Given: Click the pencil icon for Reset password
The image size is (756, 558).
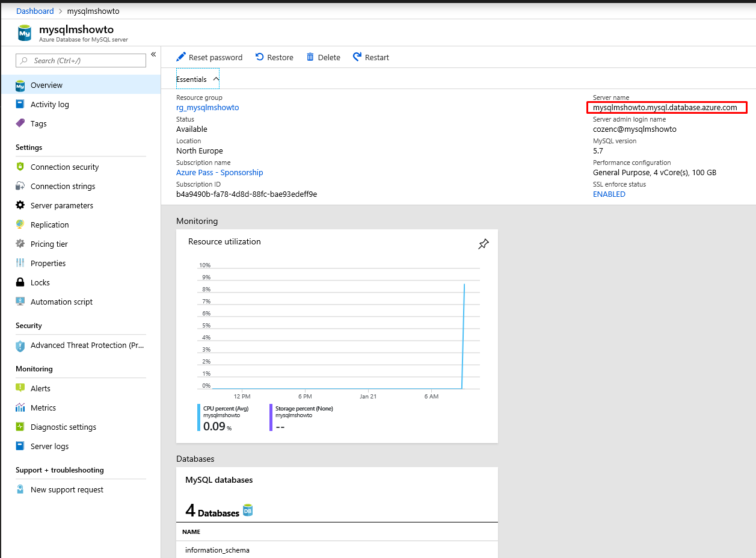Looking at the screenshot, I should point(181,57).
